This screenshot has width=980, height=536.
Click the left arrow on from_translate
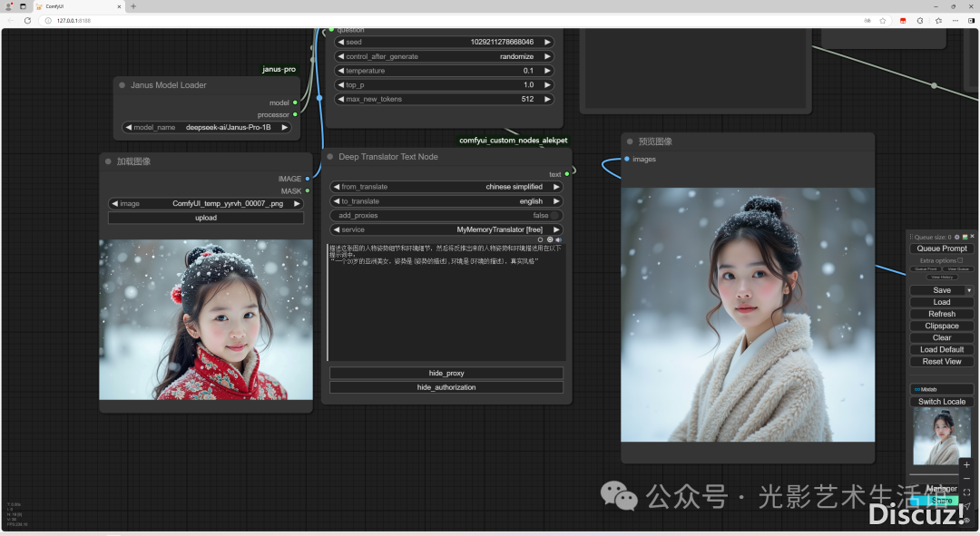[337, 187]
